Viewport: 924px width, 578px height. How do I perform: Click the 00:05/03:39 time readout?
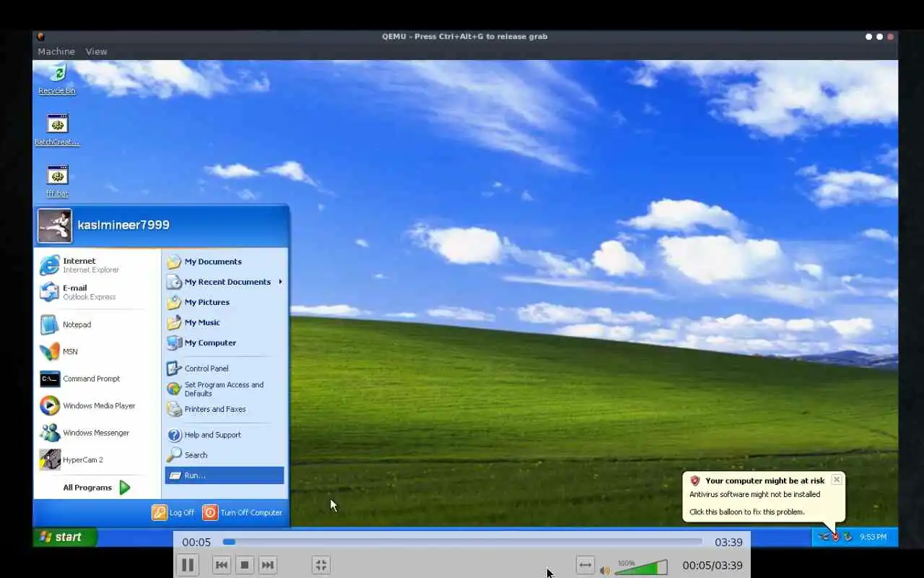pos(712,566)
